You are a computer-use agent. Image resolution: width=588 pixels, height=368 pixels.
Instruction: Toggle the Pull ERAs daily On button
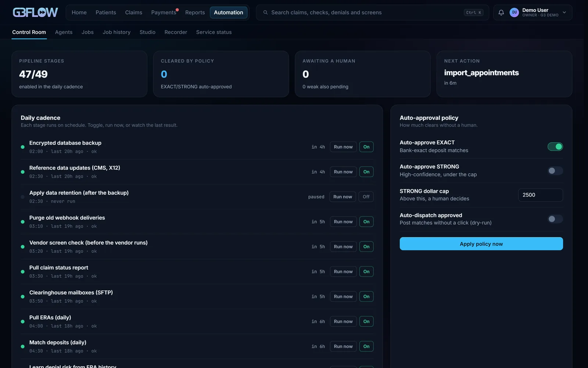click(x=366, y=322)
